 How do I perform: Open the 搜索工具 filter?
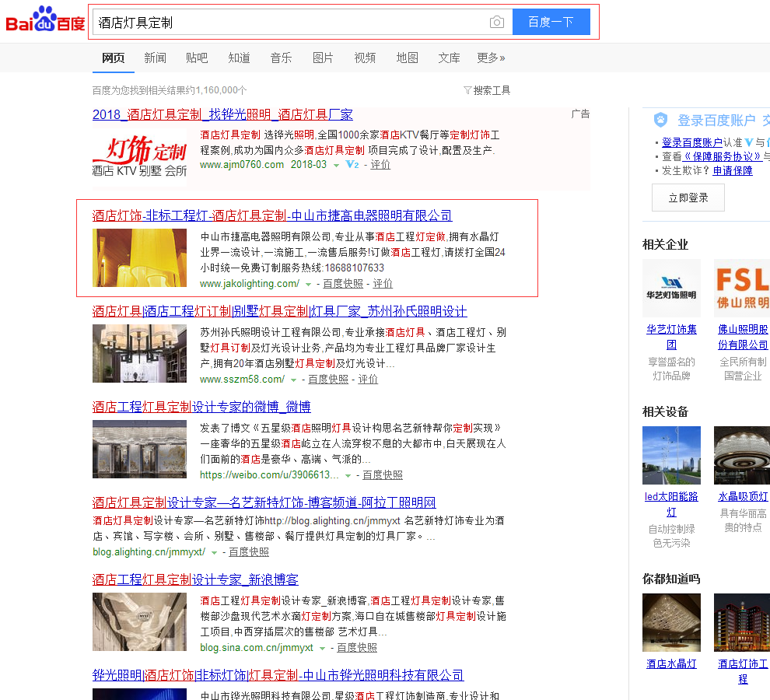487,90
